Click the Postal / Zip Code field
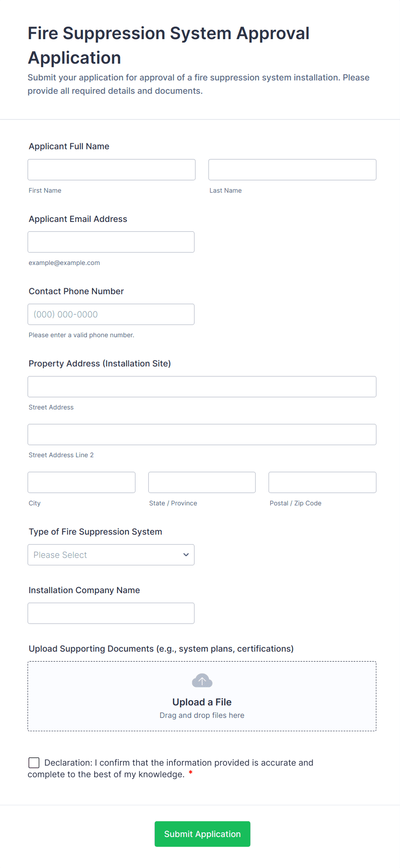Viewport: 400px width, 868px height. 322,482
